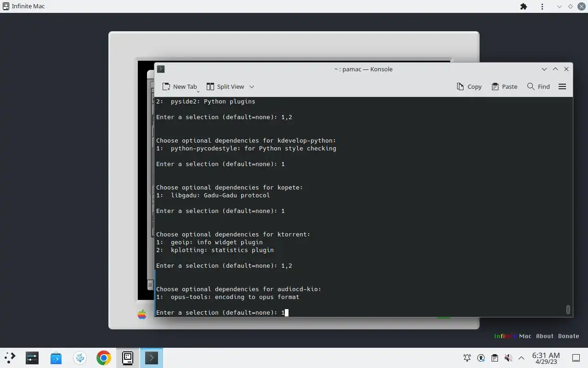588x368 pixels.
Task: Open the About link of Infinite Mac
Action: click(545, 336)
